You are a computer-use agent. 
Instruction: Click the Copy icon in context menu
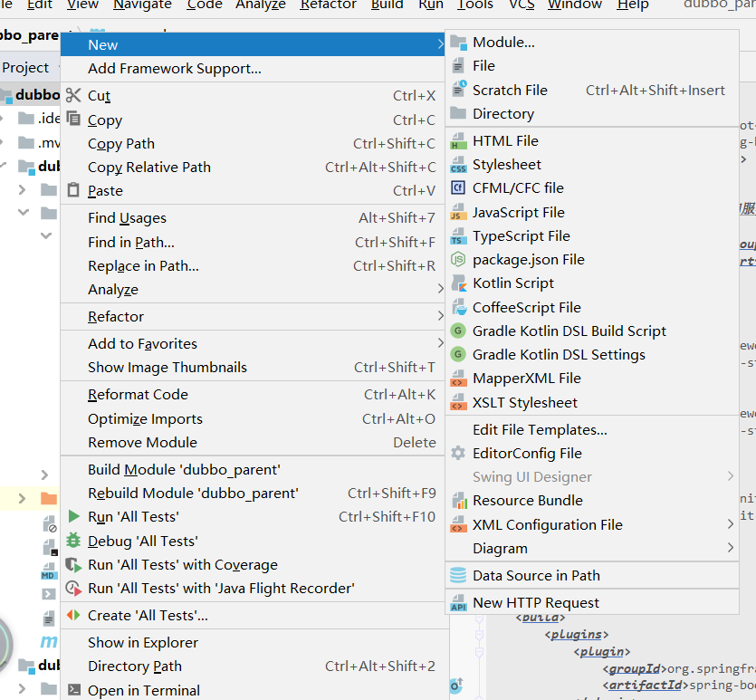(x=73, y=119)
